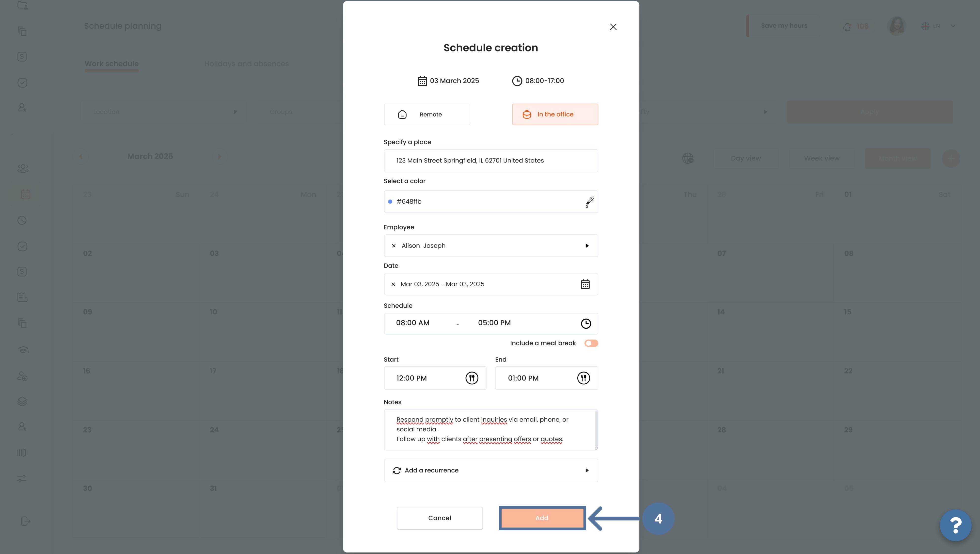Open the clock picker in Schedule field

(585, 324)
